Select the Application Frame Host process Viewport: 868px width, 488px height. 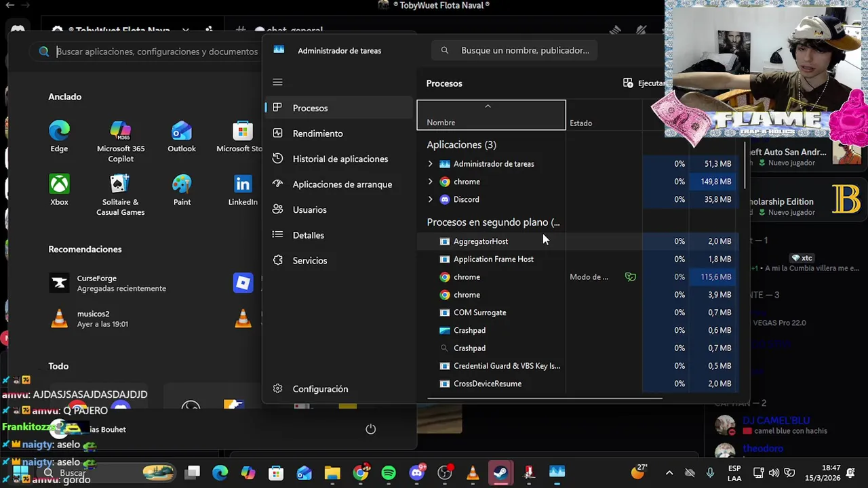578,259
